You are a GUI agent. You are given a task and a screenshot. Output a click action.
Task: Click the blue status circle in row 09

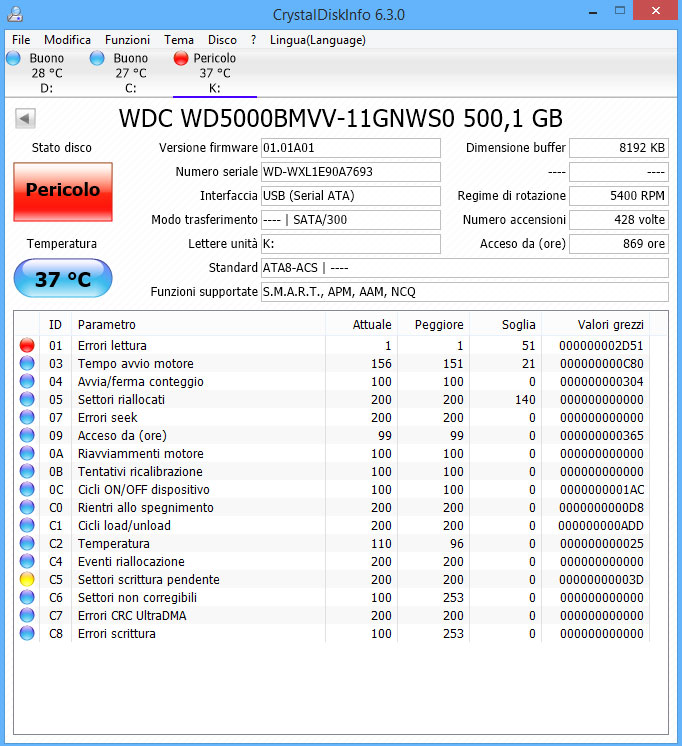27,435
